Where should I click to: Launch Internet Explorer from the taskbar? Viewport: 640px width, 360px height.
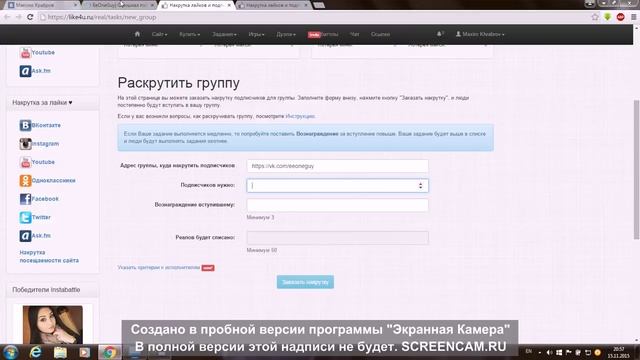click(x=36, y=352)
